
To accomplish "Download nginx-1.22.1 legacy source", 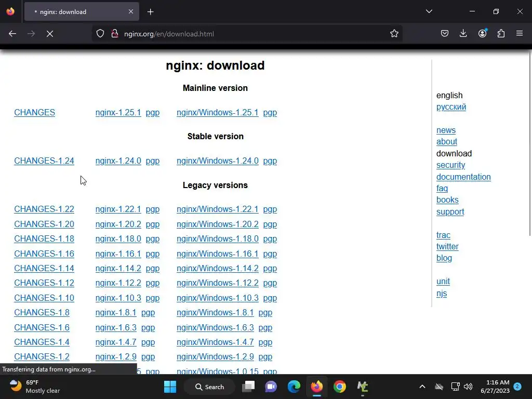I will point(118,209).
